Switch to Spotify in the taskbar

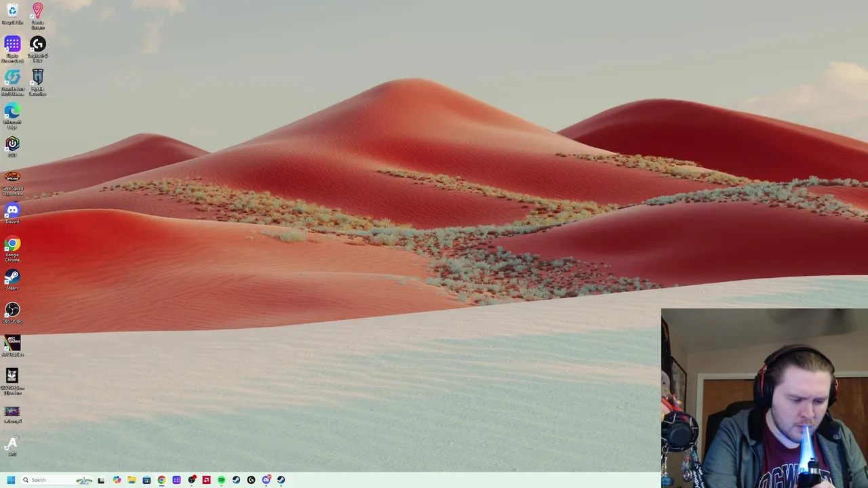point(221,480)
